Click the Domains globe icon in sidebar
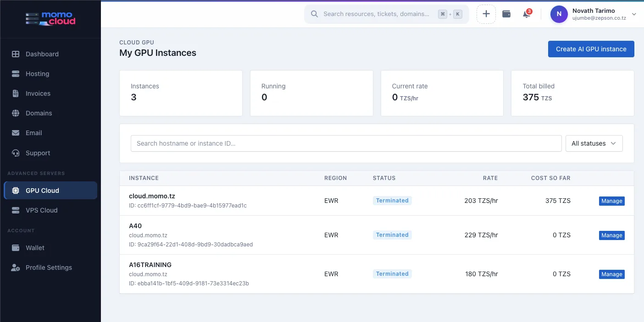 16,113
